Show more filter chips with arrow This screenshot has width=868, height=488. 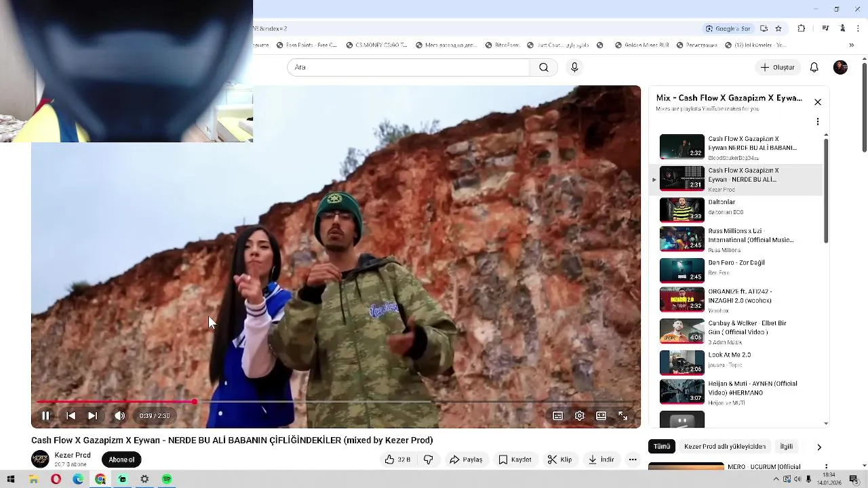[x=818, y=447]
